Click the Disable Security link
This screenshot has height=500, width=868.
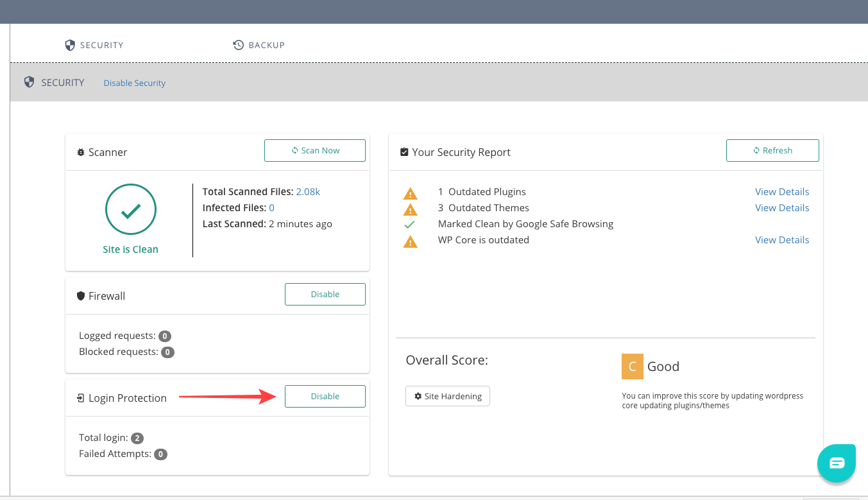pyautogui.click(x=135, y=83)
